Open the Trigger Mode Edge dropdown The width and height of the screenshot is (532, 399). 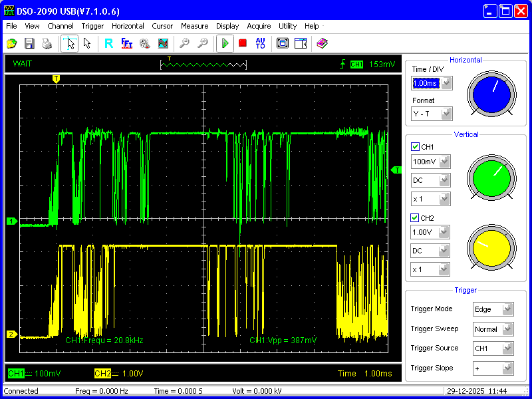(x=508, y=309)
